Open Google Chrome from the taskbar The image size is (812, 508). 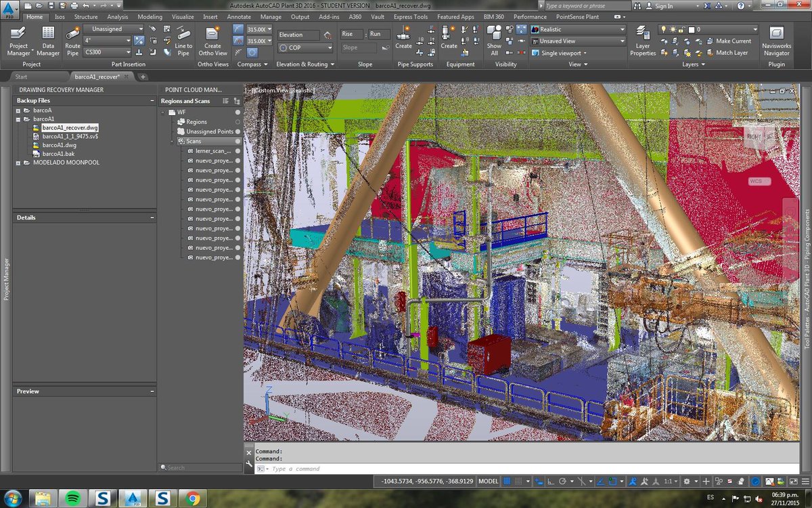coord(193,499)
